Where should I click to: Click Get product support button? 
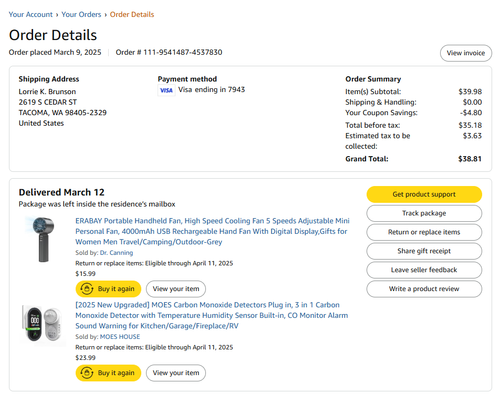click(424, 194)
